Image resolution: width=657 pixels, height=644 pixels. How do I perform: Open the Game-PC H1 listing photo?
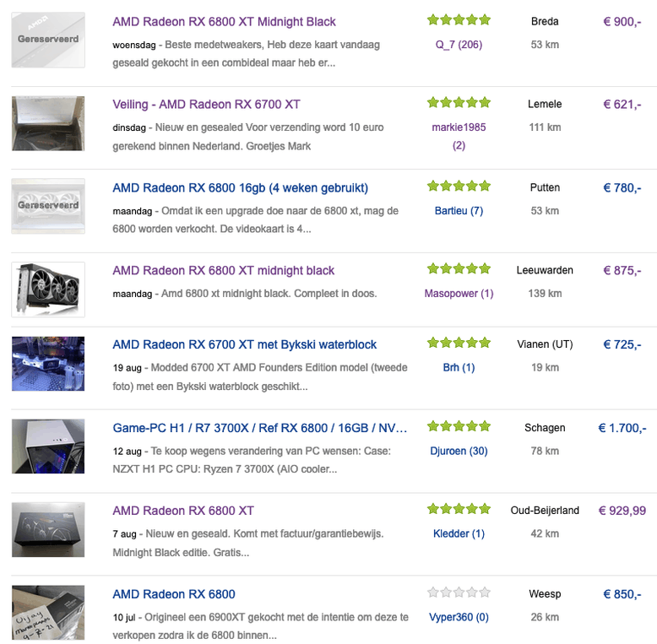[x=48, y=446]
